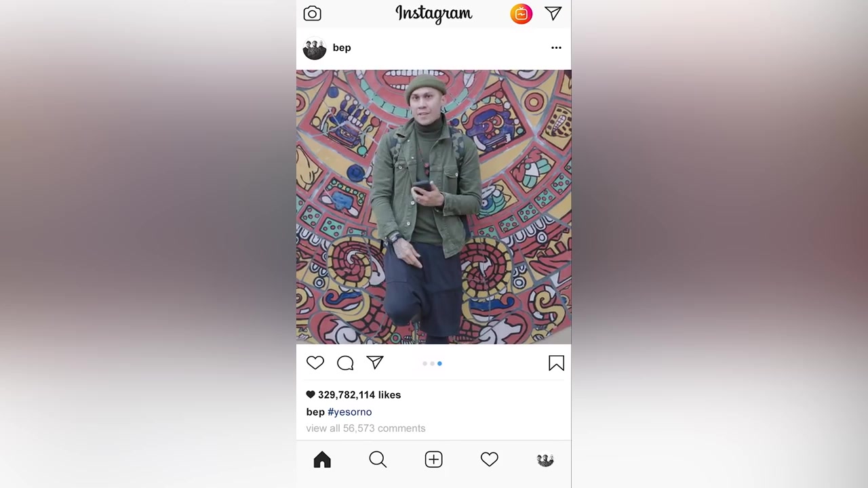Viewport: 868px width, 488px height.
Task: Tap bep profile picture in post header
Action: 314,48
